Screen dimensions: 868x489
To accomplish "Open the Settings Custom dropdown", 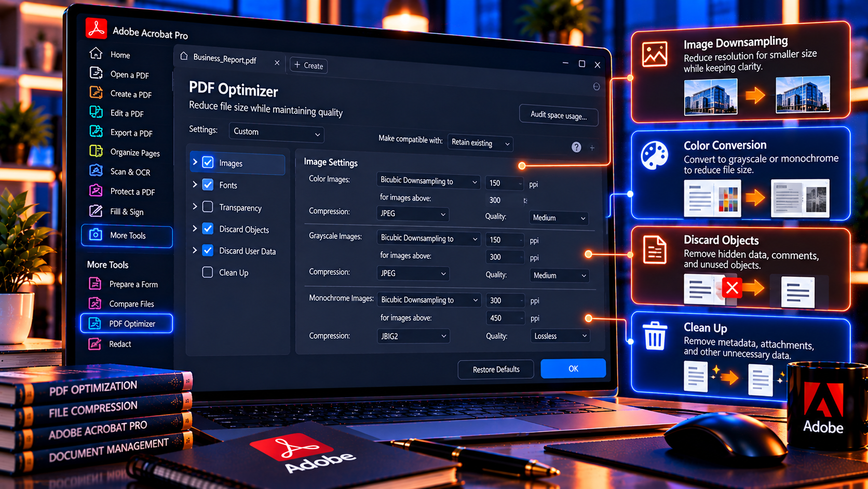I will click(276, 133).
